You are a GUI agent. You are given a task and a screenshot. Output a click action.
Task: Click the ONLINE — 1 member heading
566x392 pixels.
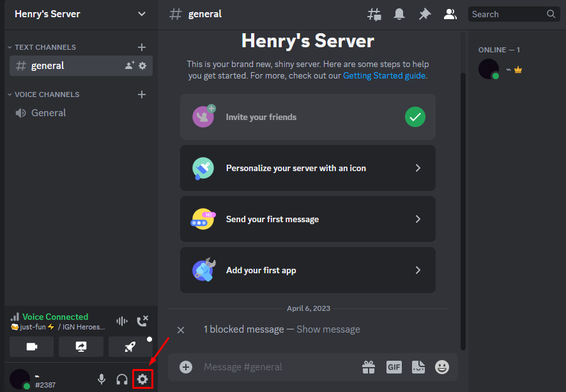[x=499, y=50]
